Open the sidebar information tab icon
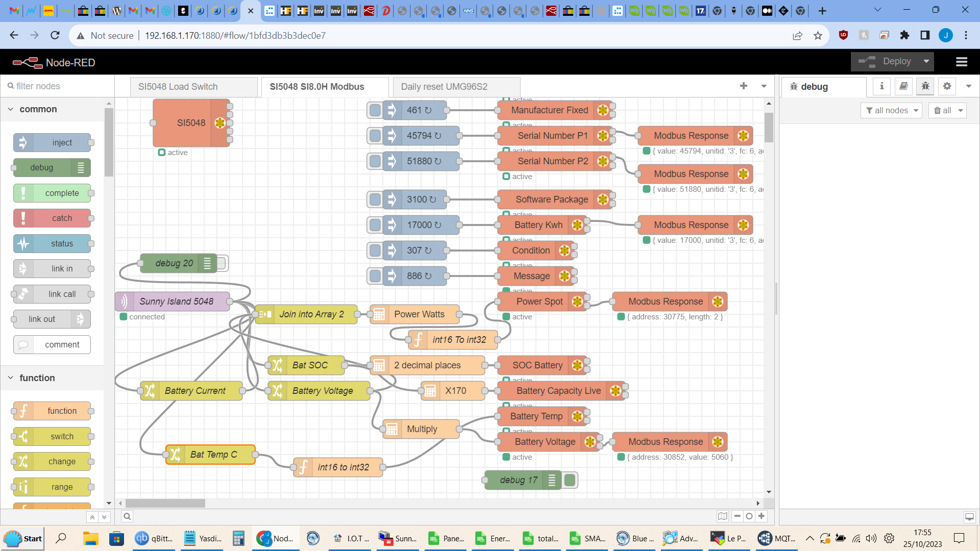Screen dimensions: 980x551 tap(881, 86)
